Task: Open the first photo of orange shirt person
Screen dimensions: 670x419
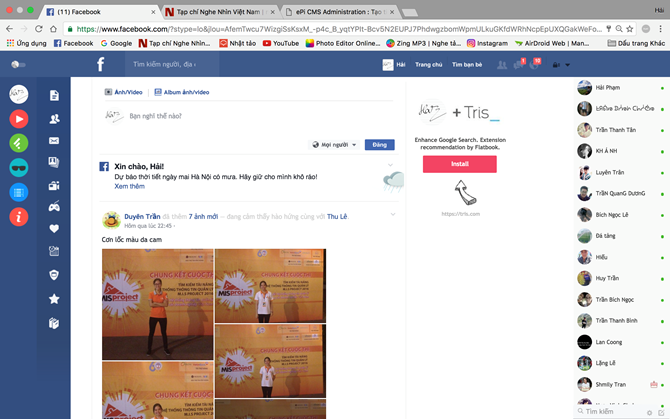Action: tap(157, 305)
